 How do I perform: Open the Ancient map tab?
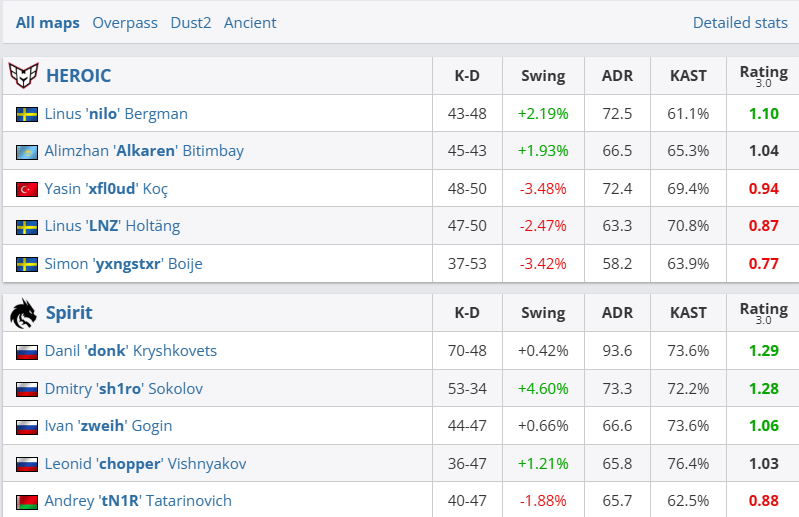250,22
